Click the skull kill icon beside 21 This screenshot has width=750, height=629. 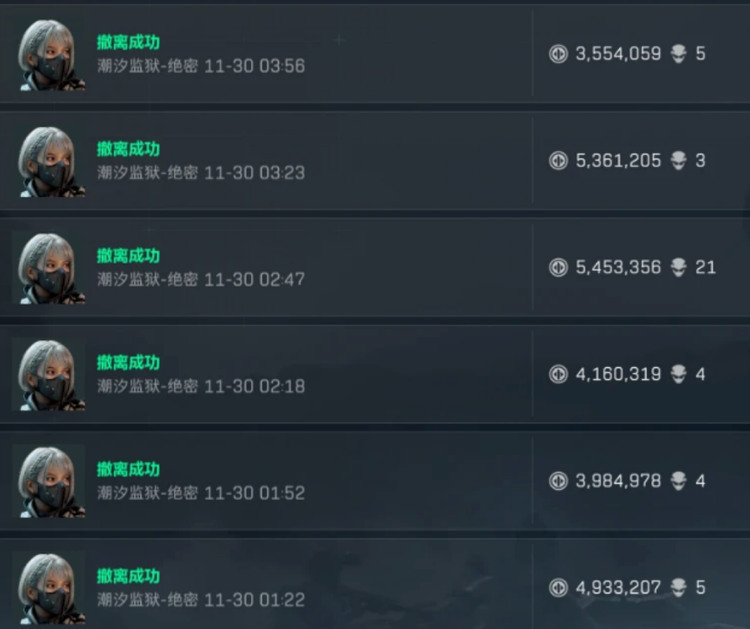click(x=678, y=267)
